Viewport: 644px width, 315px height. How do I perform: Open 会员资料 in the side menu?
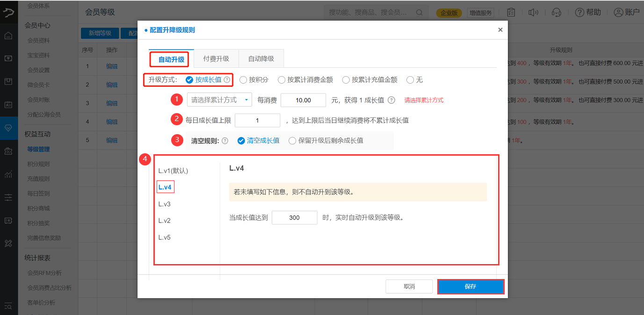(38, 41)
